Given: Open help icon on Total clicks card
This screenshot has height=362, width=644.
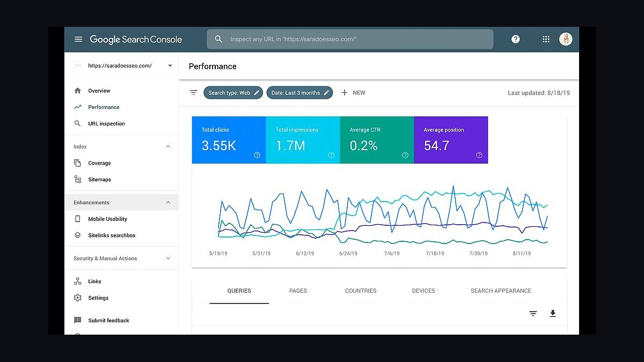Looking at the screenshot, I should [x=257, y=155].
